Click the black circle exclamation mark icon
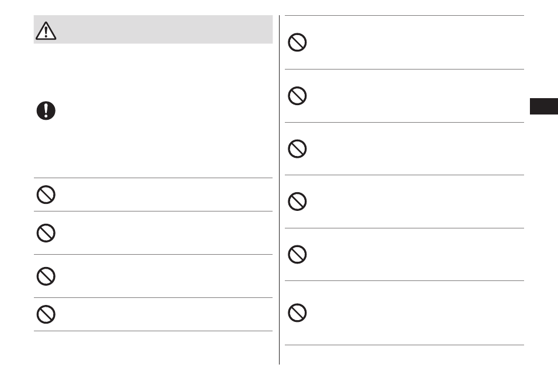558x392 pixels. [46, 110]
